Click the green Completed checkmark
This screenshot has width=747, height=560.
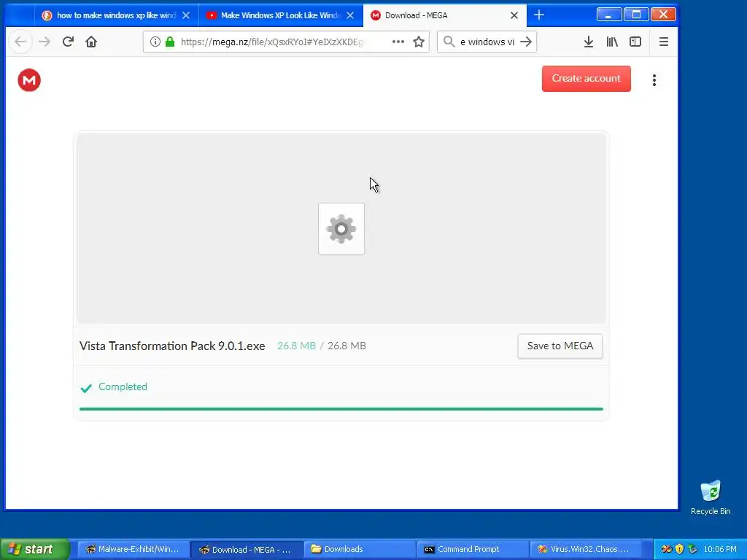point(86,388)
